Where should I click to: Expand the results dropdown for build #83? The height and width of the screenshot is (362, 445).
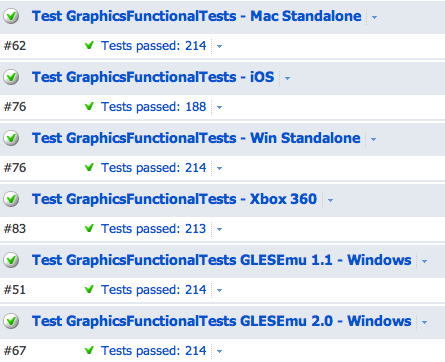point(219,229)
